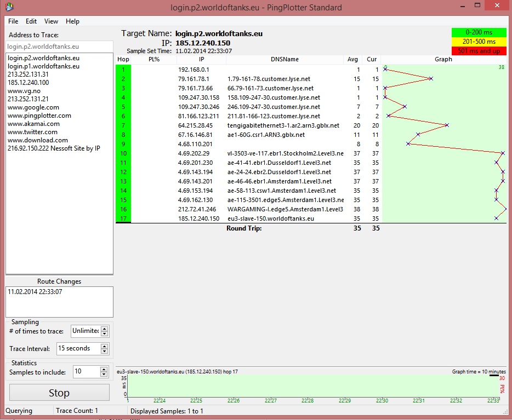Viewport: 512px width, 420px height.
Task: Click the yellow 201-500 ms legend swatch
Action: [x=479, y=42]
